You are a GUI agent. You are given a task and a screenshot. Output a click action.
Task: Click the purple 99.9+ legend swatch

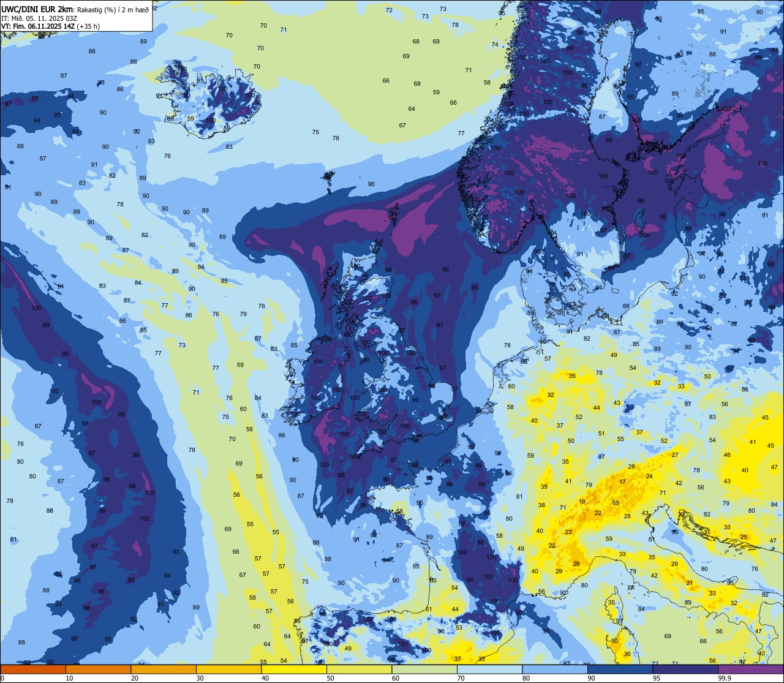tap(751, 669)
